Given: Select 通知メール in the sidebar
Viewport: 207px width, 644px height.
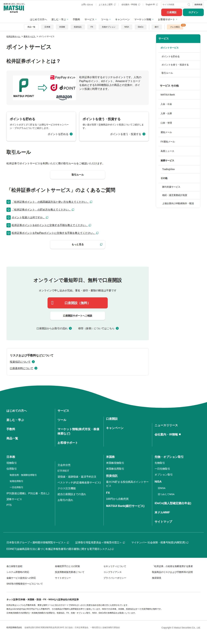Looking at the screenshot, I should point(166,133).
